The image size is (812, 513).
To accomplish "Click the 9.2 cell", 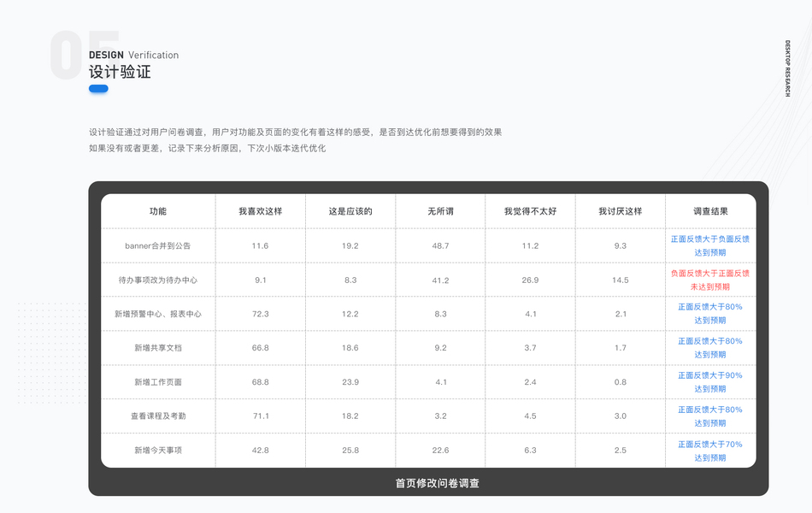I will click(x=441, y=348).
